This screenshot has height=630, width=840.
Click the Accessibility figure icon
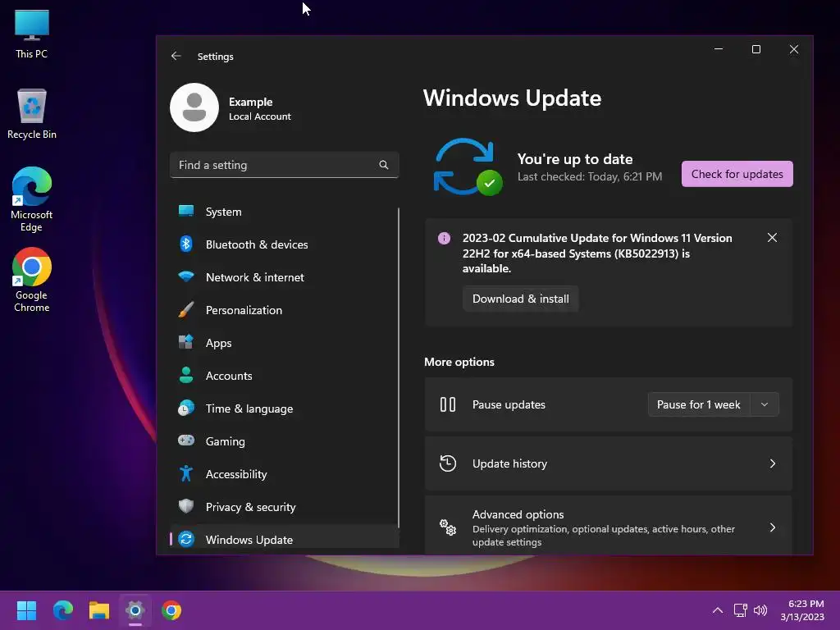point(186,473)
